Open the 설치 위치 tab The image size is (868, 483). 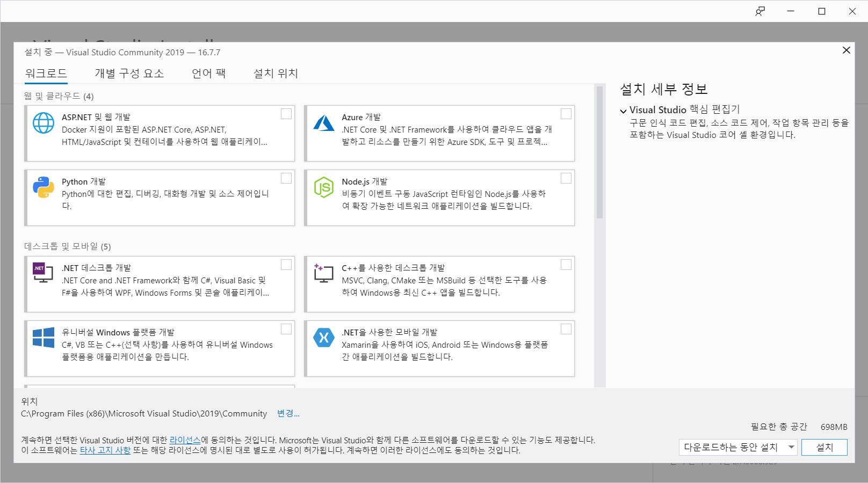pos(276,74)
